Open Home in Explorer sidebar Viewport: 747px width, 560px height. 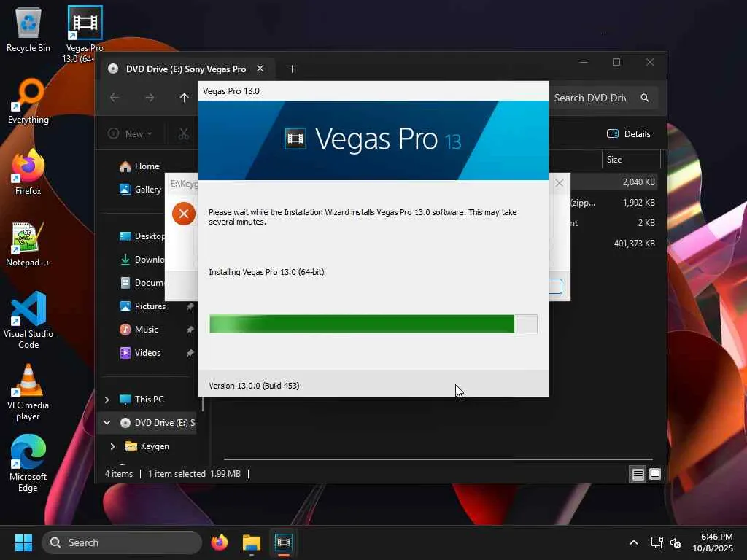[x=147, y=166]
